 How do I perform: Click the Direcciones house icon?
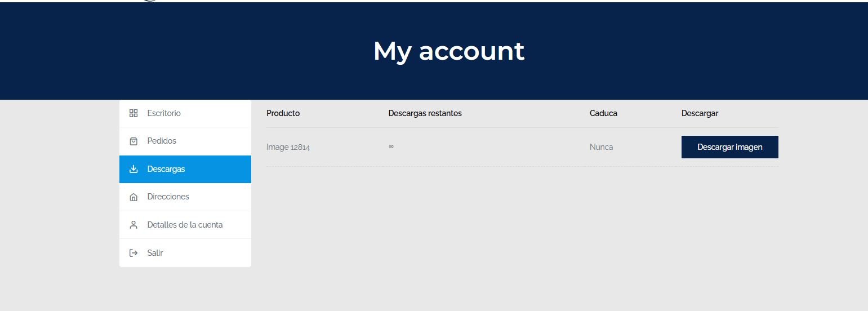click(133, 197)
